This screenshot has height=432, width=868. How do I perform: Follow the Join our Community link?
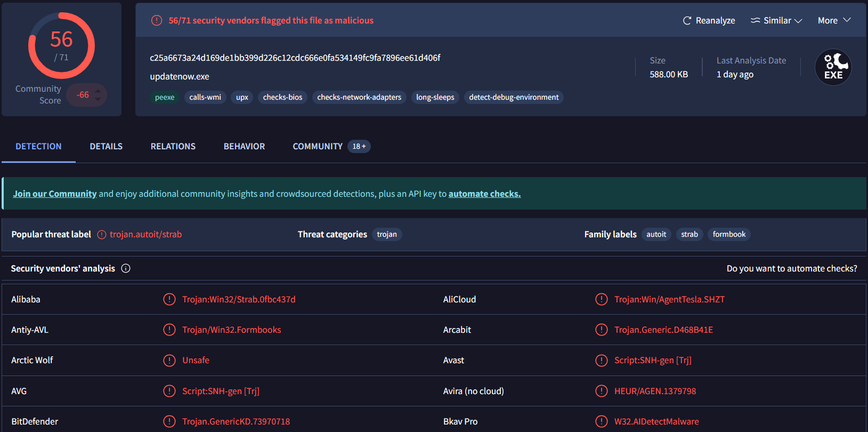point(55,194)
